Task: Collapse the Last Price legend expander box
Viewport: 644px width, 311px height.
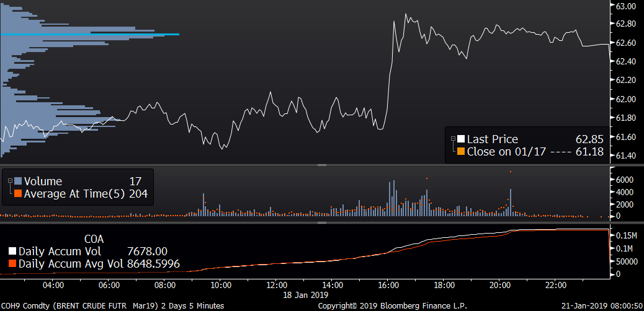Action: pyautogui.click(x=454, y=139)
